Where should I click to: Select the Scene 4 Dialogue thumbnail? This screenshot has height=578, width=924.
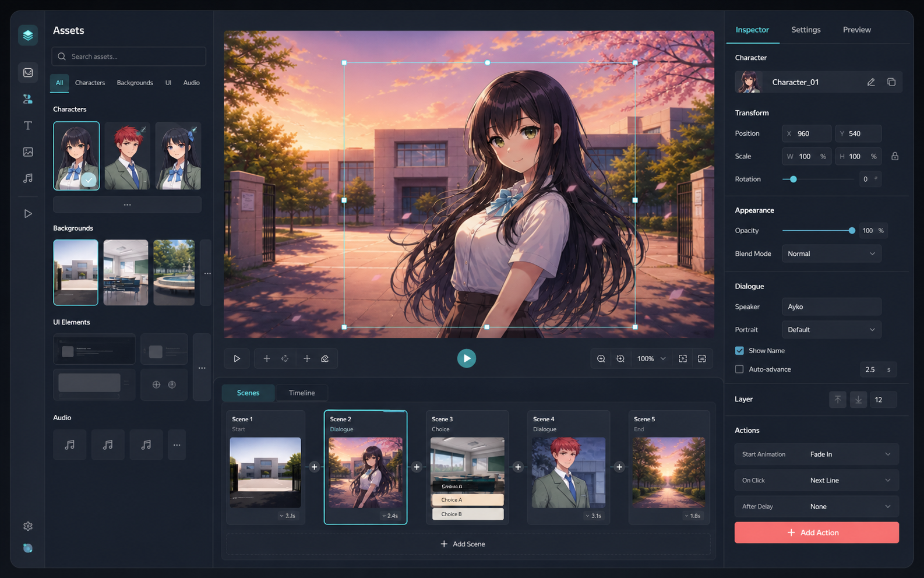tap(569, 473)
